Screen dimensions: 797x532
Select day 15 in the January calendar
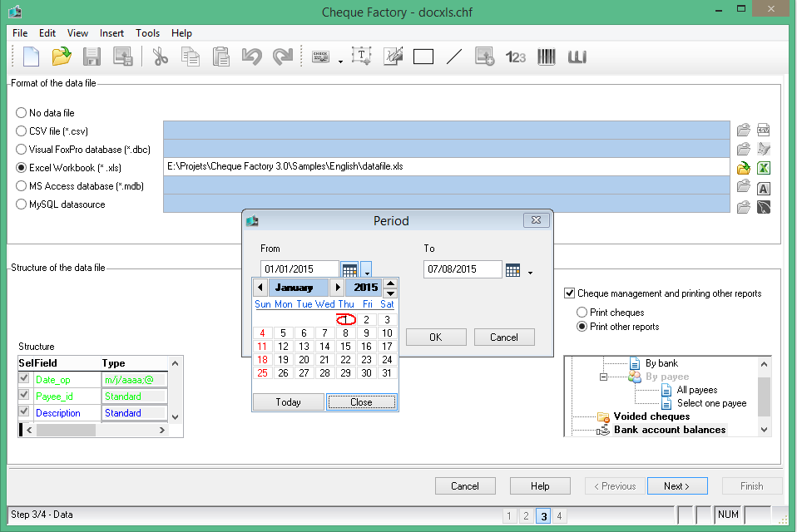tap(345, 346)
